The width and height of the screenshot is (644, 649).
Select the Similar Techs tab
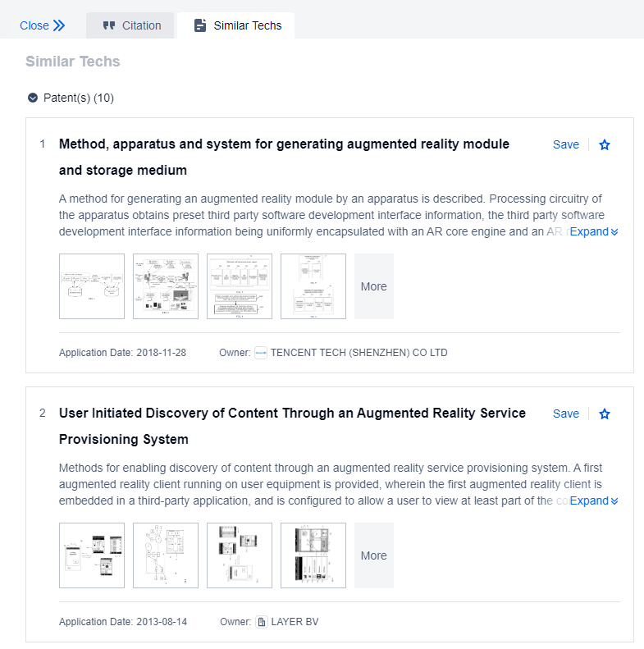pos(236,25)
